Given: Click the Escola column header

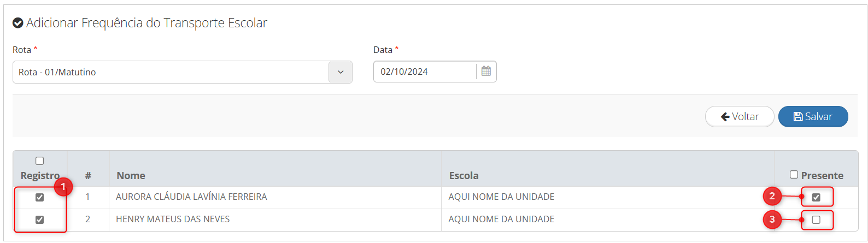Looking at the screenshot, I should point(464,175).
